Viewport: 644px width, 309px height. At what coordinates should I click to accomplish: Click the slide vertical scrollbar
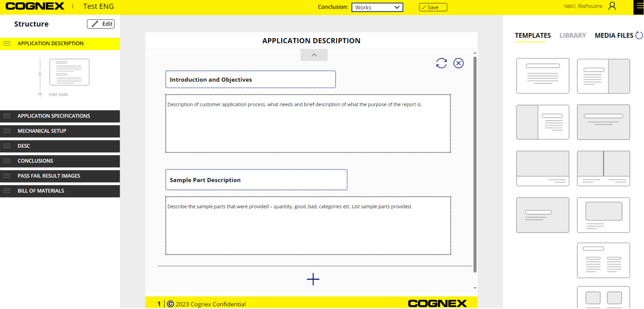pos(475,164)
